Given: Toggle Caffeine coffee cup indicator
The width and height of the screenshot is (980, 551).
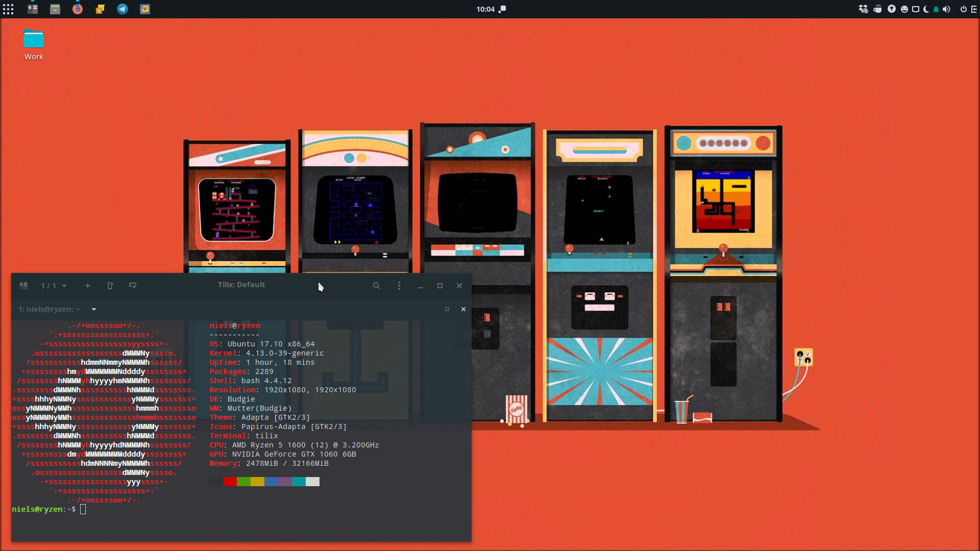Looking at the screenshot, I should [877, 9].
